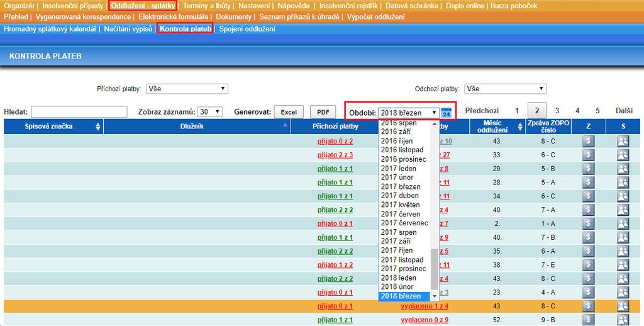Open the přijato 0 z 2 link
Viewport: 644px width, 326px height.
pos(335,142)
